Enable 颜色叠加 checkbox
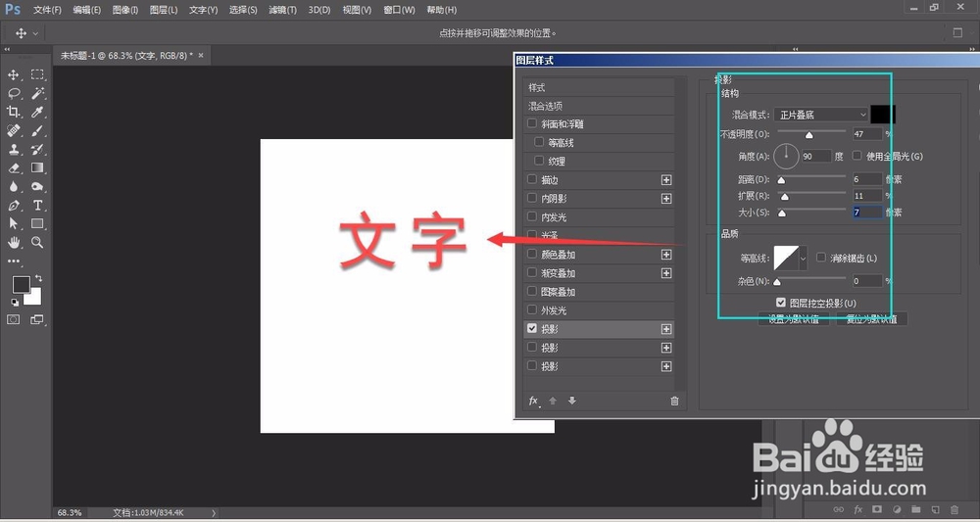The image size is (980, 522). tap(532, 254)
